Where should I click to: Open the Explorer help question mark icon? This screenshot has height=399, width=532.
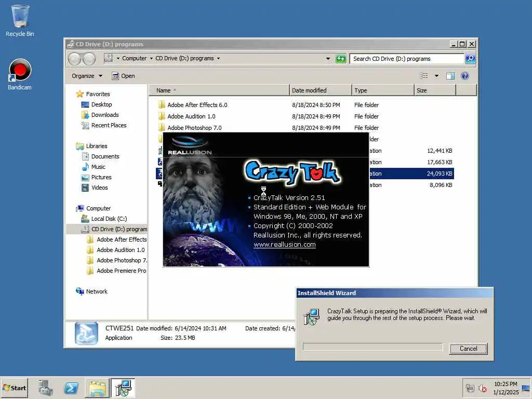tap(465, 76)
